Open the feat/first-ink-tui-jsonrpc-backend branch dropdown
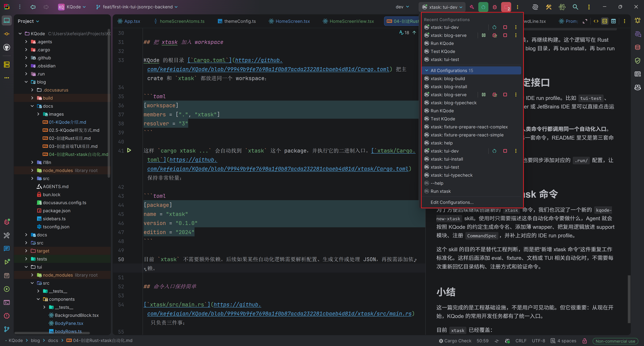The image size is (644, 346). pos(137,7)
